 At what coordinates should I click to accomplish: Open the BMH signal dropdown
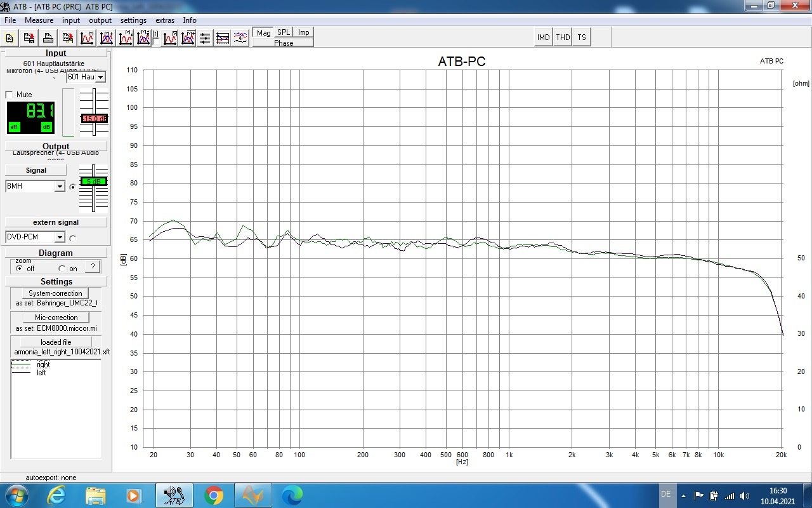tap(60, 187)
